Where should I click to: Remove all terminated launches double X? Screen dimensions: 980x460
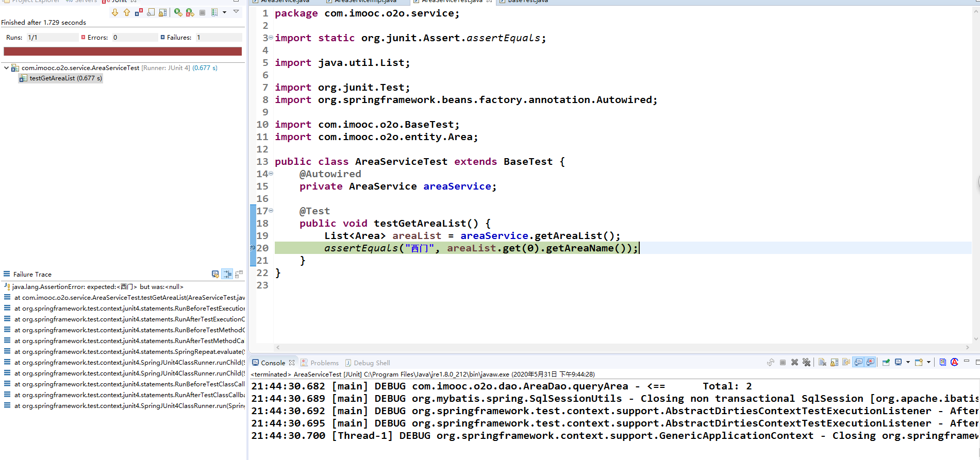coord(806,362)
